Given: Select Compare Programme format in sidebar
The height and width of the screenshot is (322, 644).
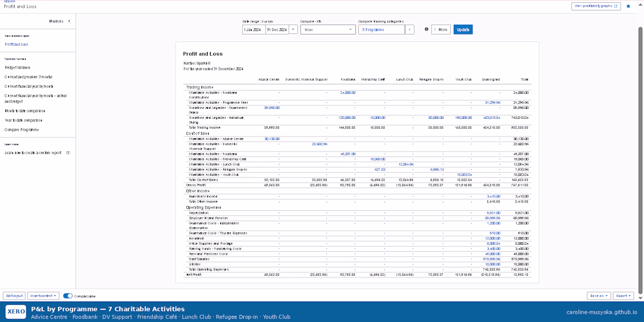Looking at the screenshot, I should coord(22,130).
